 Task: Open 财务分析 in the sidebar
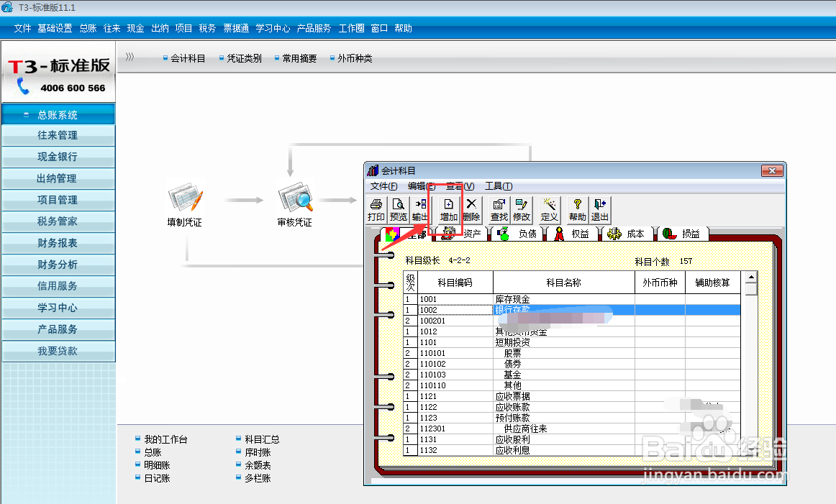tap(58, 265)
